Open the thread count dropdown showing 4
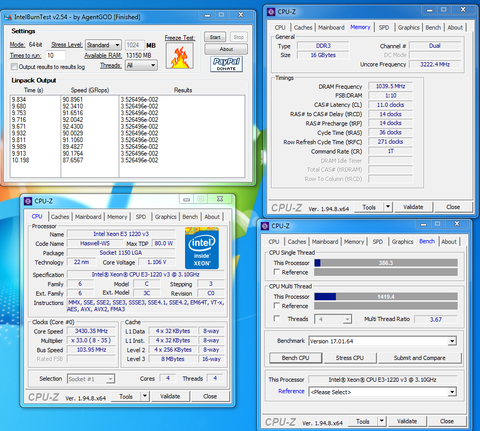480x431 pixels. 333,319
